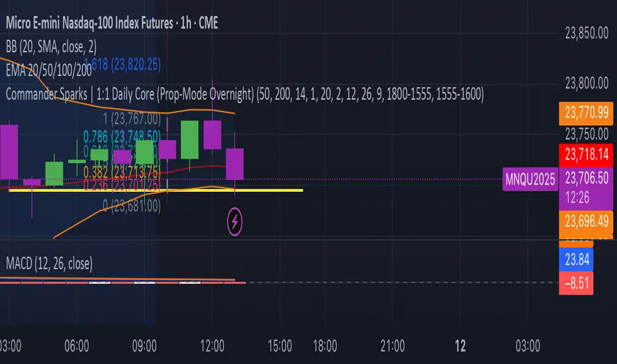The height and width of the screenshot is (364, 617).
Task: Click the 15:00 time axis label
Action: (x=279, y=345)
